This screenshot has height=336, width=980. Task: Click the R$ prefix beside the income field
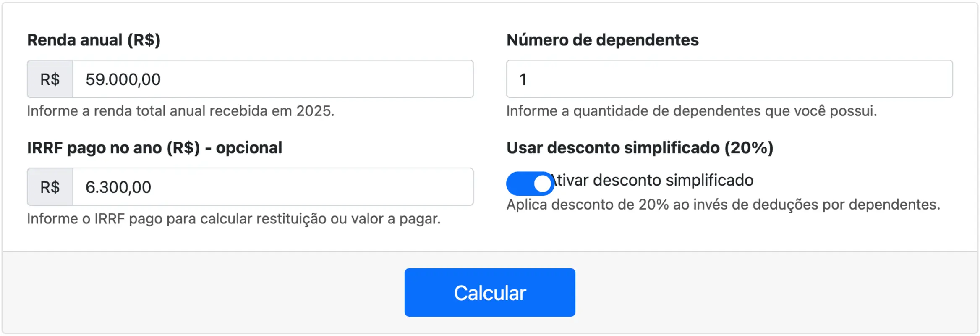coord(50,79)
